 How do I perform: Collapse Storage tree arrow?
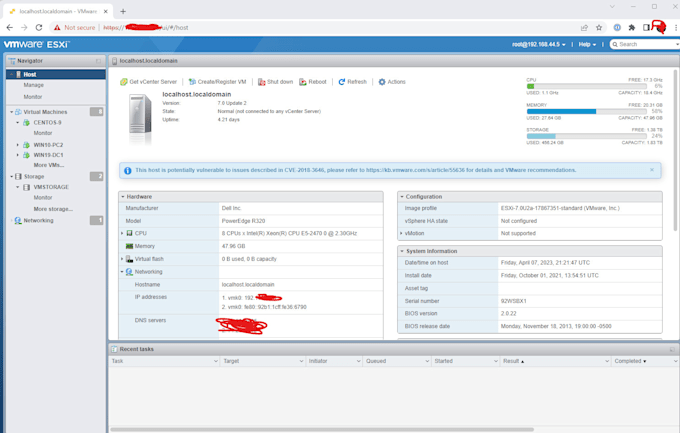pos(12,177)
